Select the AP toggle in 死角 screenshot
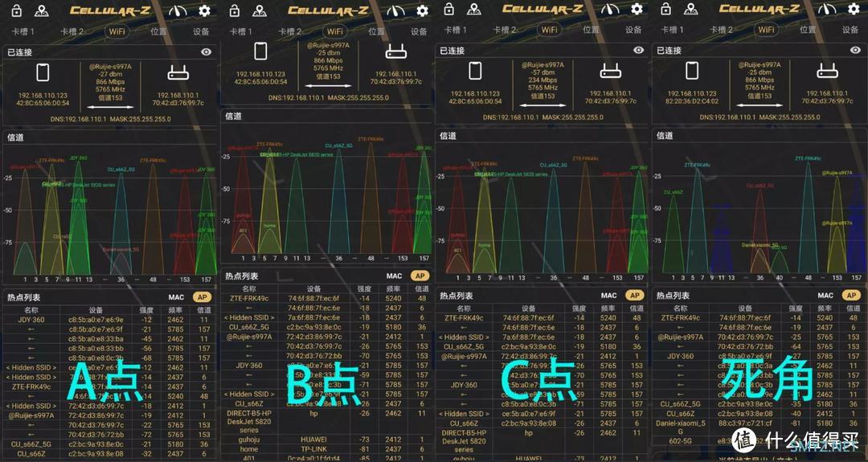 click(x=851, y=296)
